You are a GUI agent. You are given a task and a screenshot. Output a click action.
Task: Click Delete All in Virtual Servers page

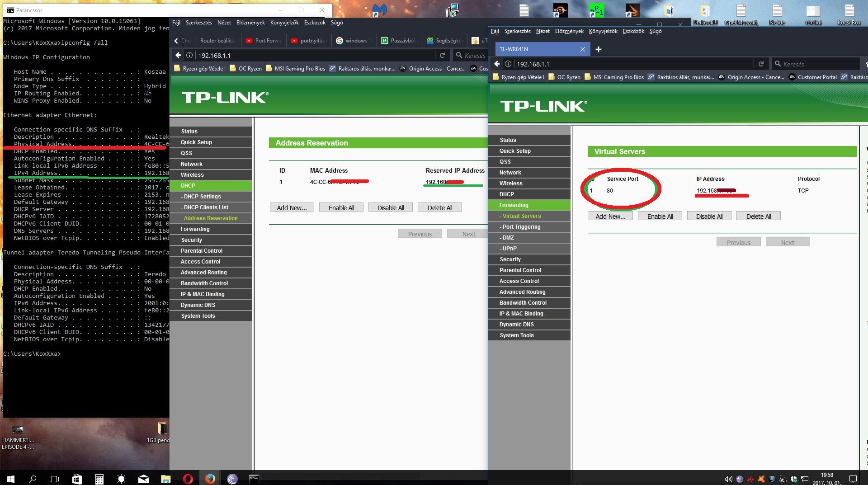(758, 216)
